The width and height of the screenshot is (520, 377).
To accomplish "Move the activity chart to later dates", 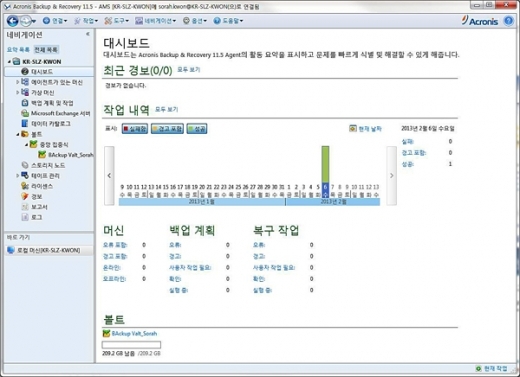I will 392,175.
